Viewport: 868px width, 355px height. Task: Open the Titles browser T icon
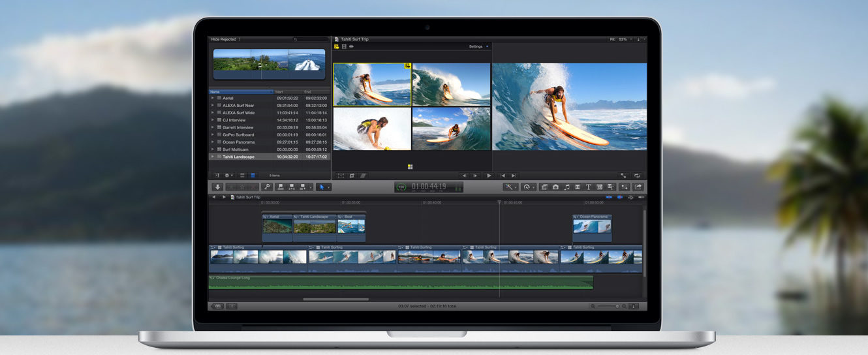588,187
